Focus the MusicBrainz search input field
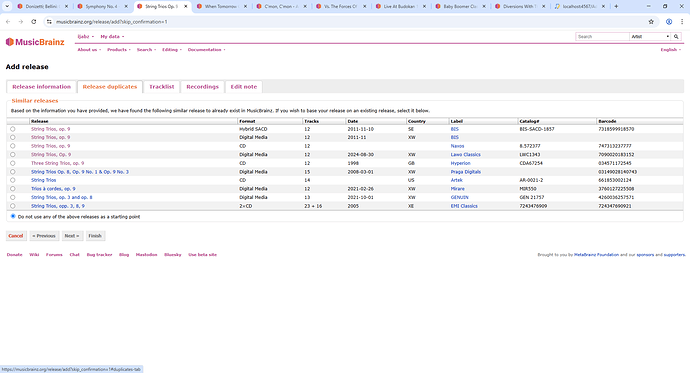The image size is (690, 373). [602, 37]
